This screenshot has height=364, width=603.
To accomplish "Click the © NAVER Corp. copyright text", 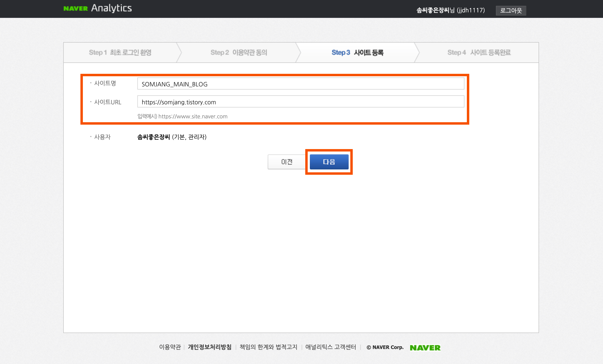I will (x=385, y=347).
